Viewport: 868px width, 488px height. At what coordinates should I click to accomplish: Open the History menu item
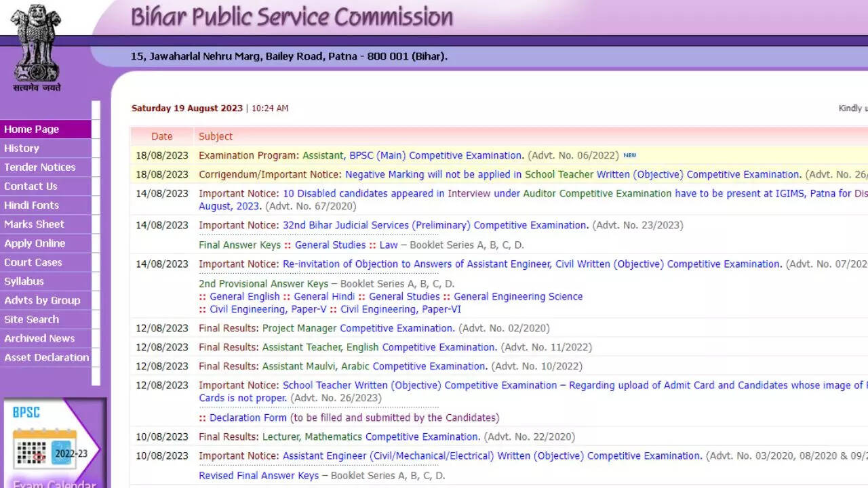tap(22, 148)
